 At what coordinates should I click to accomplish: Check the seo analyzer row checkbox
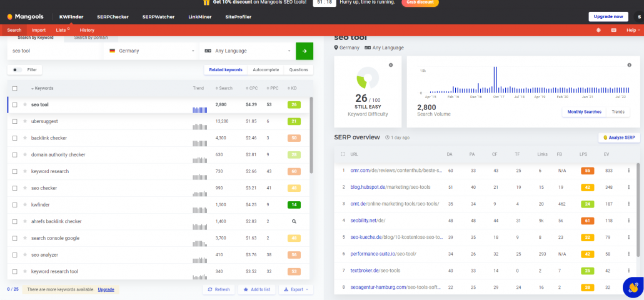15,255
